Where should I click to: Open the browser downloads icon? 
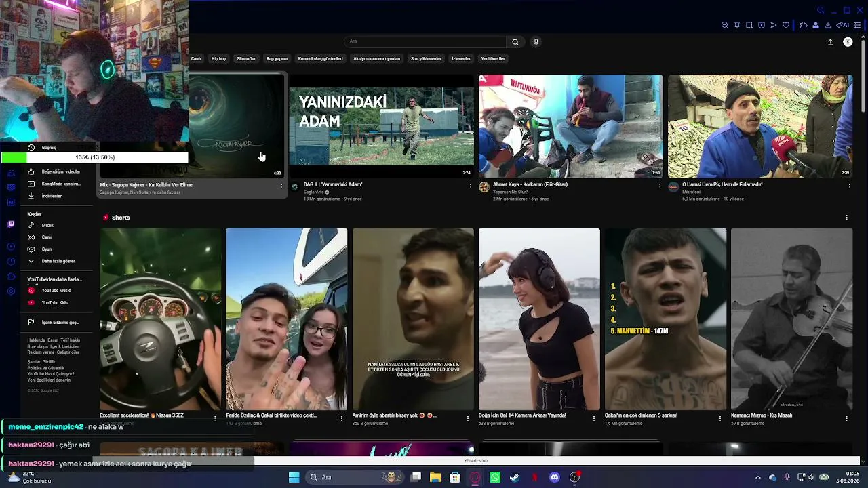click(x=828, y=25)
